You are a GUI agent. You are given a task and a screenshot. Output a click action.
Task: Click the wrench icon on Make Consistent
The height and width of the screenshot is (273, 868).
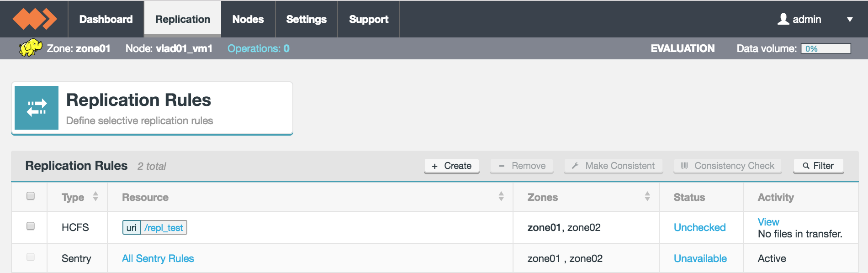575,166
